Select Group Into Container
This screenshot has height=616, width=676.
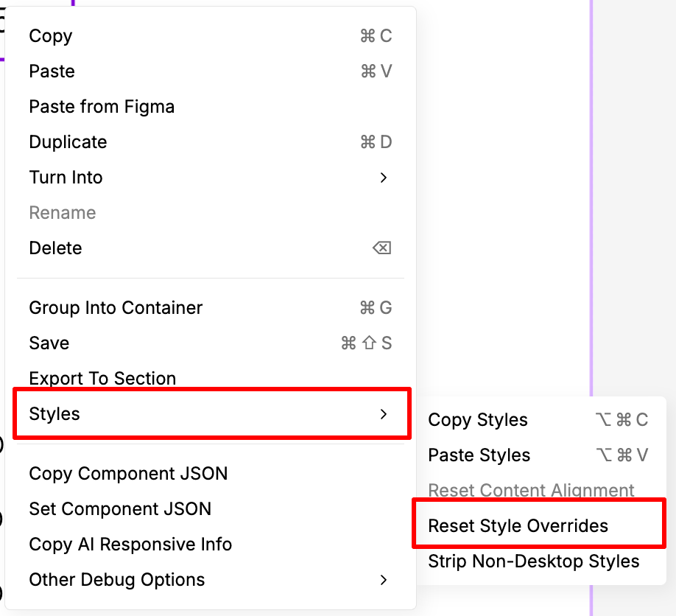coord(116,308)
